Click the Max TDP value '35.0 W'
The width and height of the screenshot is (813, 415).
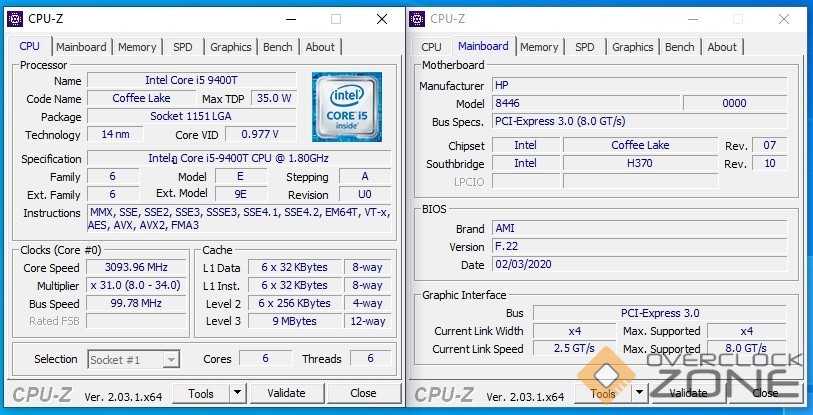point(274,98)
